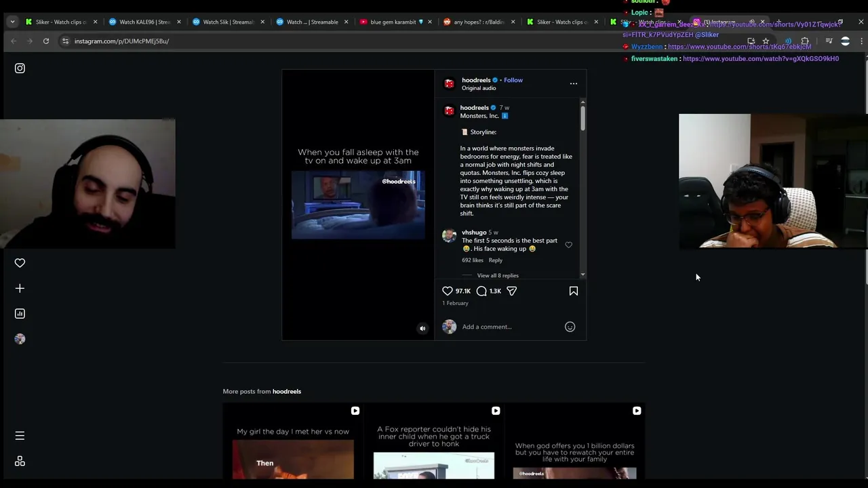View the 97.1K likes count

click(463, 291)
